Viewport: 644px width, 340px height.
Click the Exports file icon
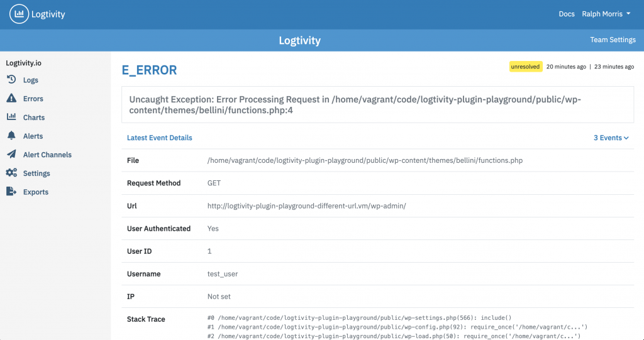pyautogui.click(x=11, y=191)
